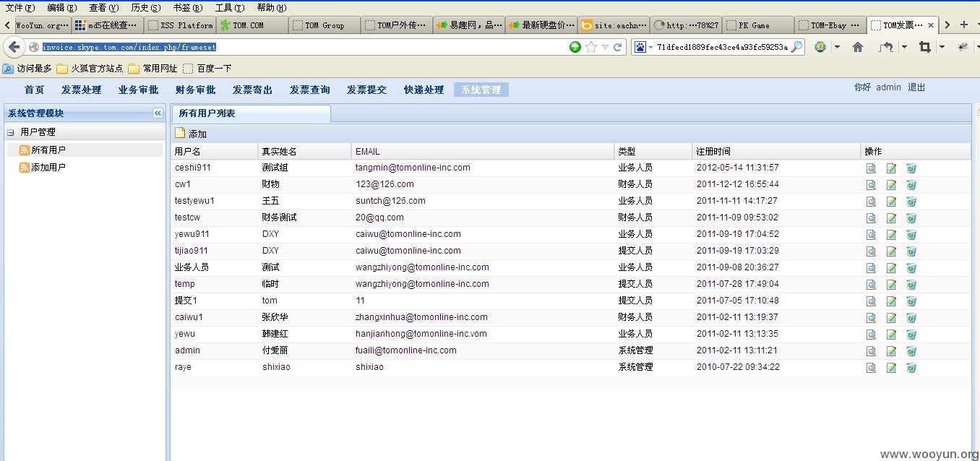Edit the yewu911 user record

click(891, 235)
